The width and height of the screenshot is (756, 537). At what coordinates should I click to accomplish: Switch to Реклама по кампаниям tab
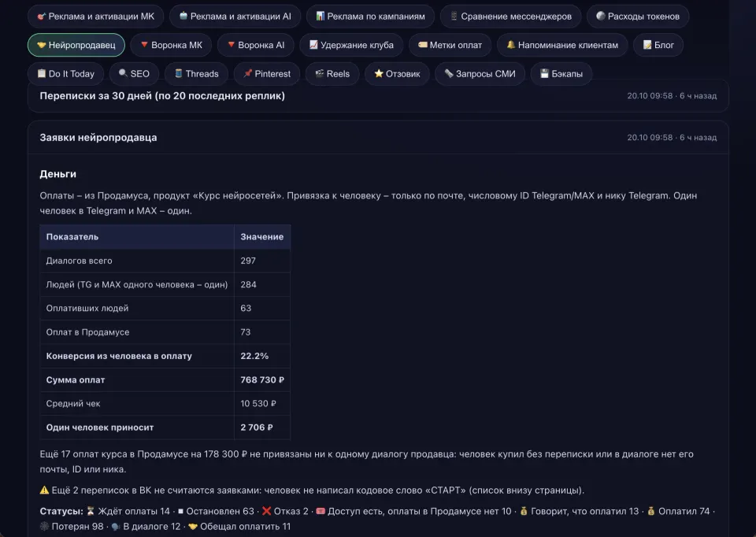370,17
